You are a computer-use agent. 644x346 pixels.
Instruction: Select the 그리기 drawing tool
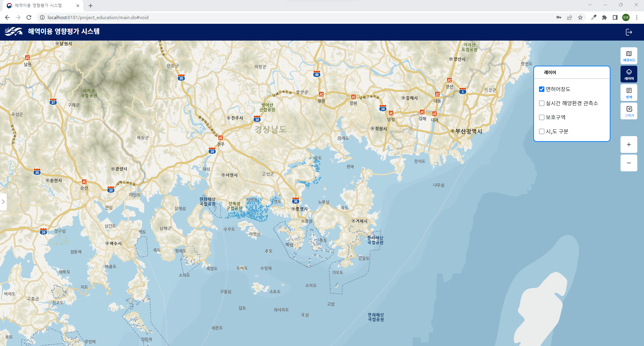click(x=629, y=111)
